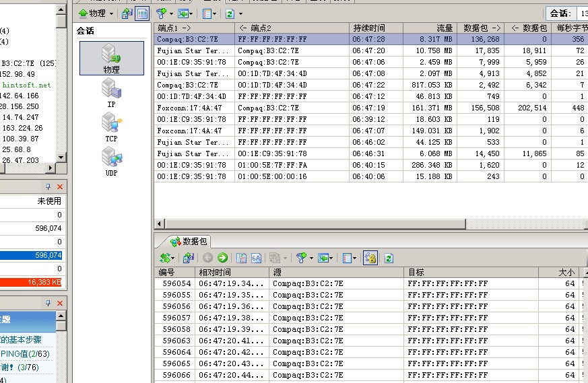Viewport: 588px width, 383px height.
Task: Toggle the detail list view button in top toolbar
Action: coord(142,13)
